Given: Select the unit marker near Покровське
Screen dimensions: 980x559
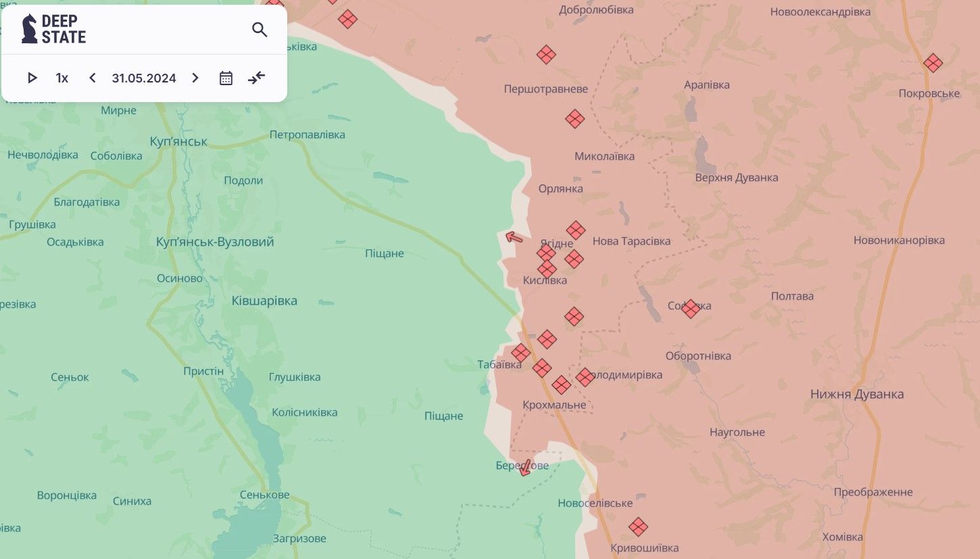Looking at the screenshot, I should 933,64.
